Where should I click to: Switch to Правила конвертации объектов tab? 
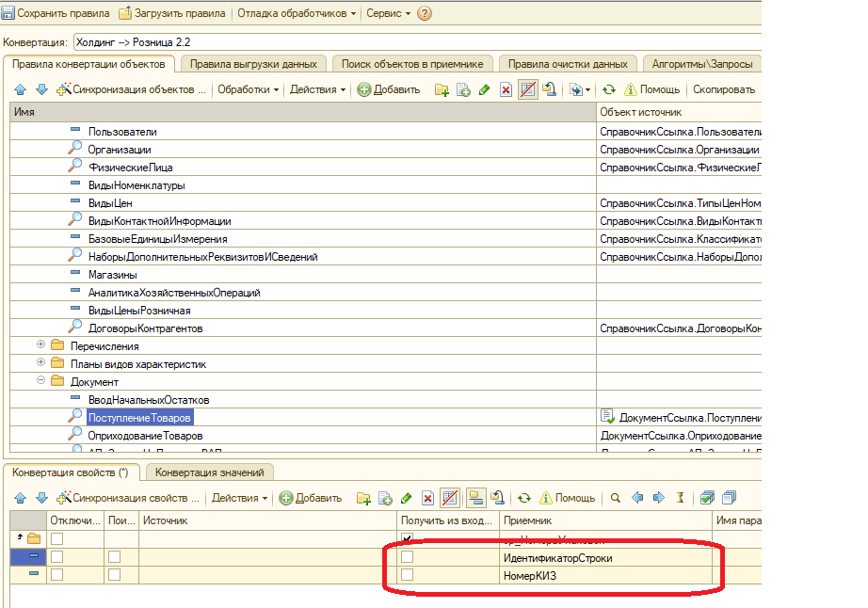88,64
